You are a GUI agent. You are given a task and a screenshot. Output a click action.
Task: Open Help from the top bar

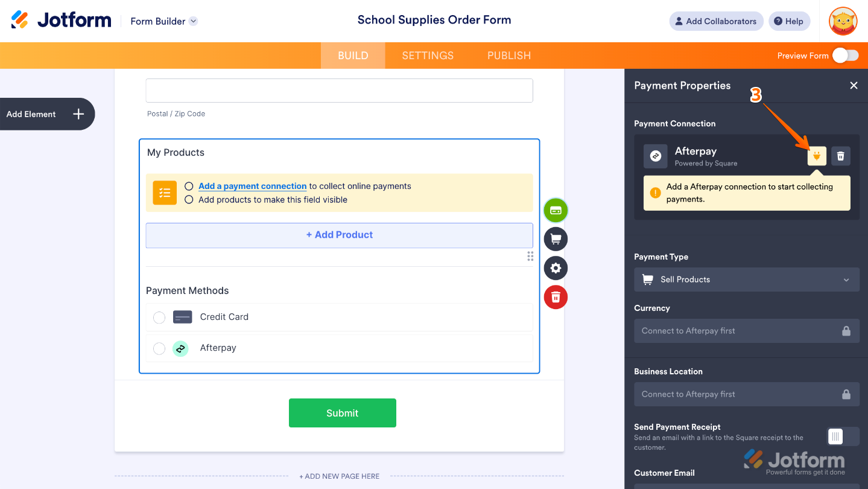(x=789, y=21)
